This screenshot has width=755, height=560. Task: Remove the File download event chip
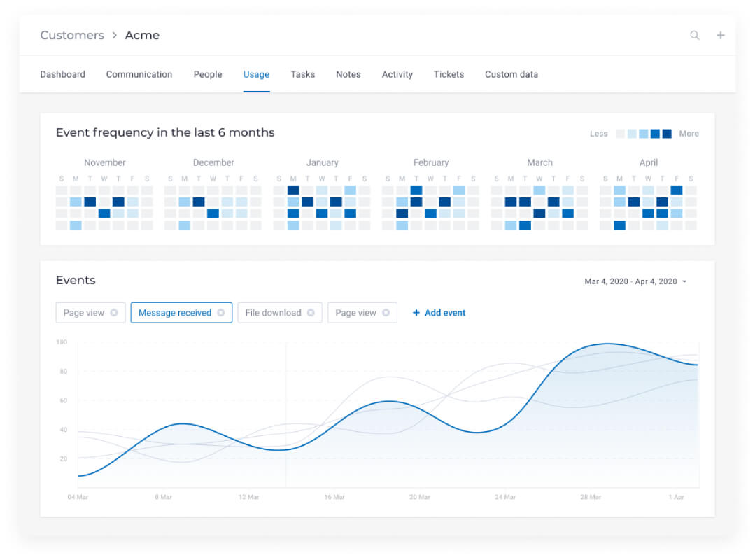click(311, 312)
